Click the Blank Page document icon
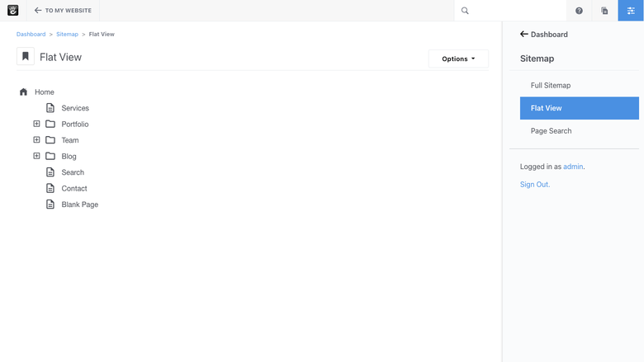This screenshot has width=644, height=362. 50,205
